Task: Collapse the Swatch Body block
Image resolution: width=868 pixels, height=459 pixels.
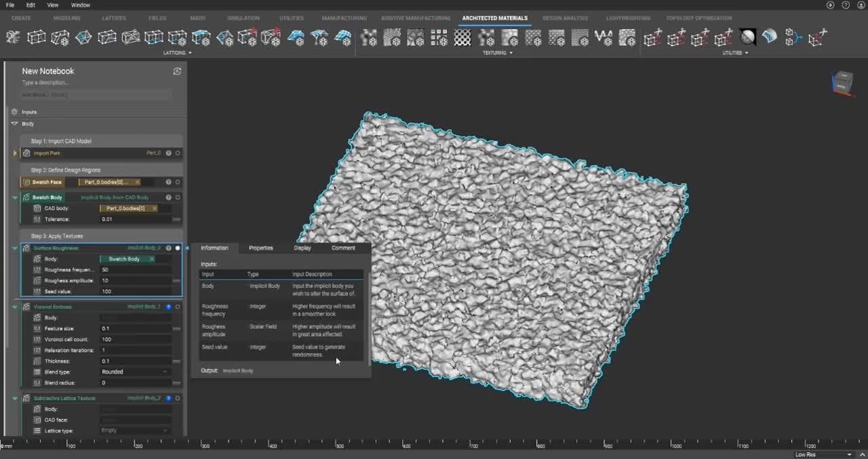Action: pyautogui.click(x=15, y=197)
